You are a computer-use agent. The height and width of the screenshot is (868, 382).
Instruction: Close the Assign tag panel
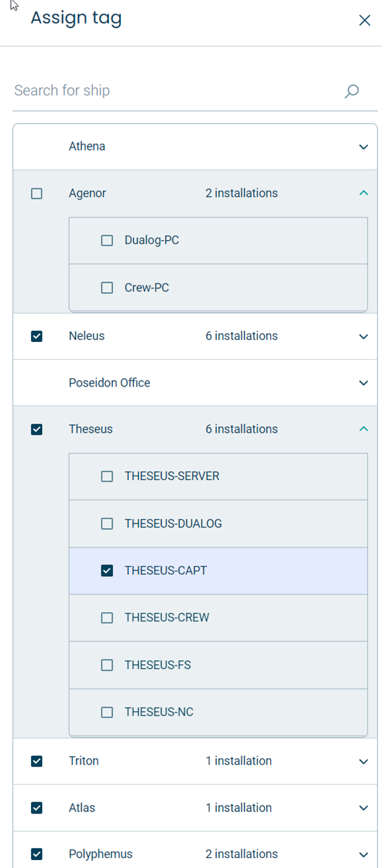tap(364, 20)
